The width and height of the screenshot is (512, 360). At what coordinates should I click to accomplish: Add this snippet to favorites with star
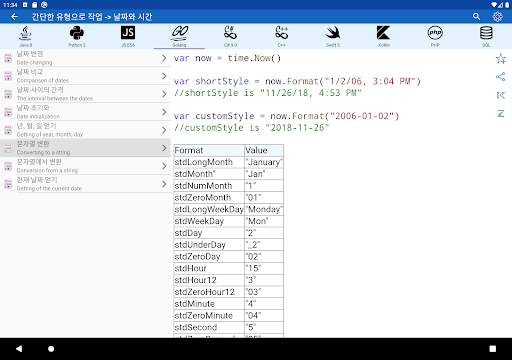501,59
